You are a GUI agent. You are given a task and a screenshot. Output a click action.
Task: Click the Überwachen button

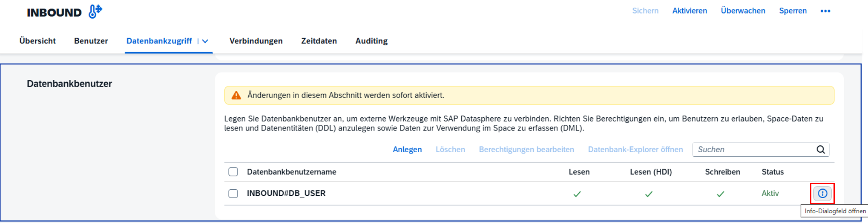pyautogui.click(x=743, y=11)
